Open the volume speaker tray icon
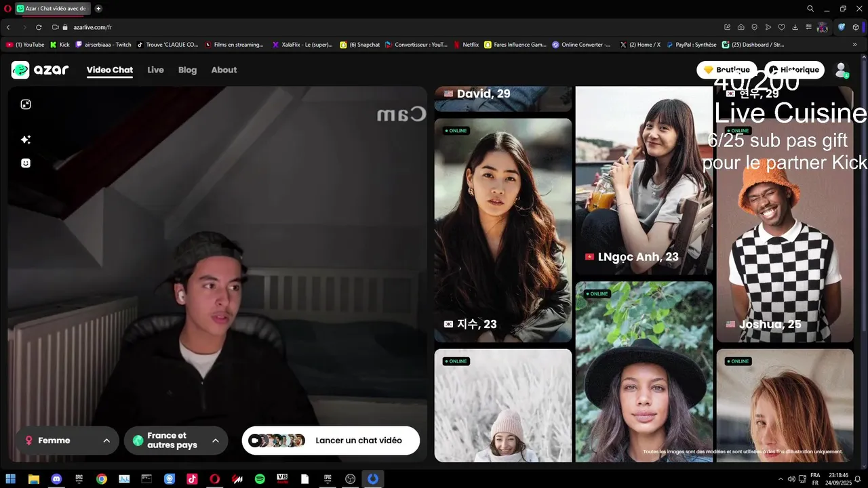 tap(791, 479)
